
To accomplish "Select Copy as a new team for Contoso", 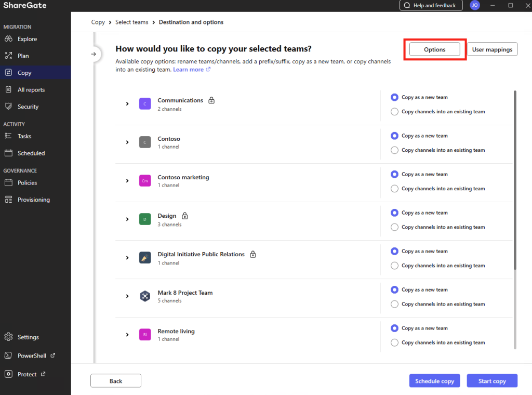I will coord(394,136).
